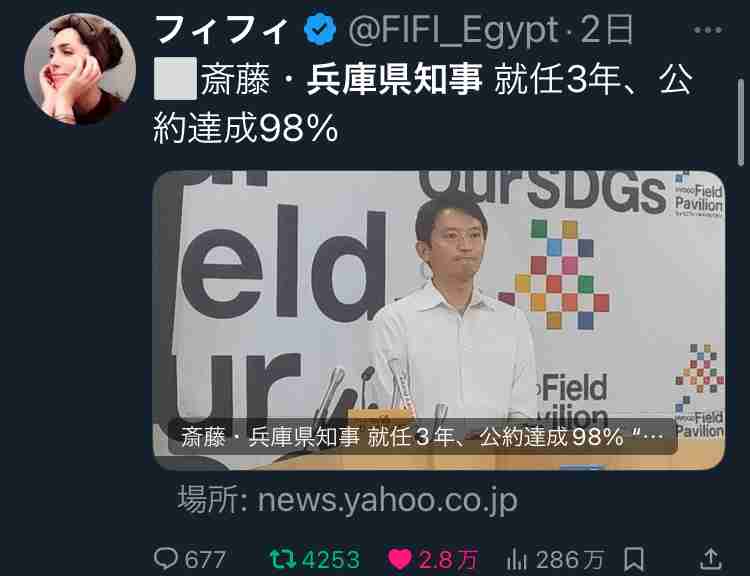Click the article headline caption overlay
Viewport: 750px width, 576px height.
pos(422,437)
